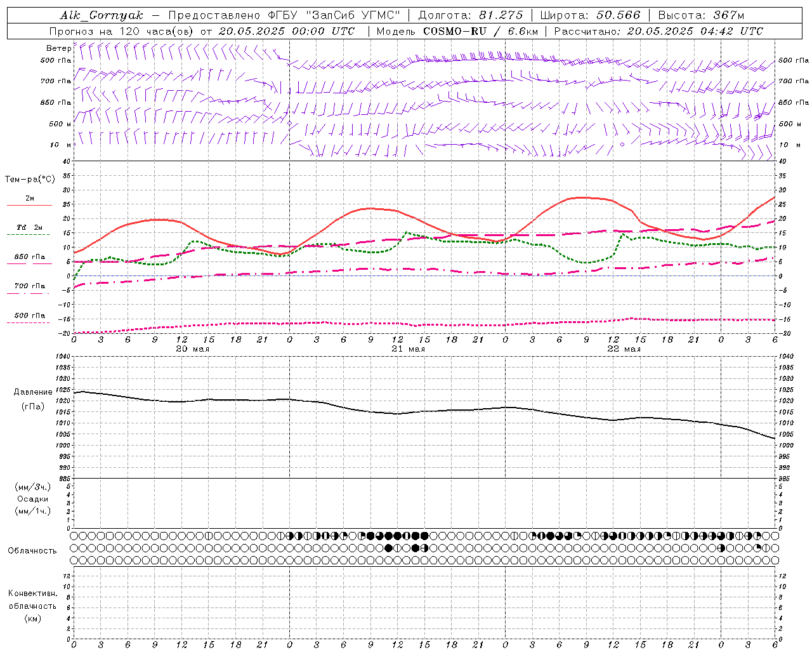
Task: Click the 20 мая date label
Action: point(192,349)
